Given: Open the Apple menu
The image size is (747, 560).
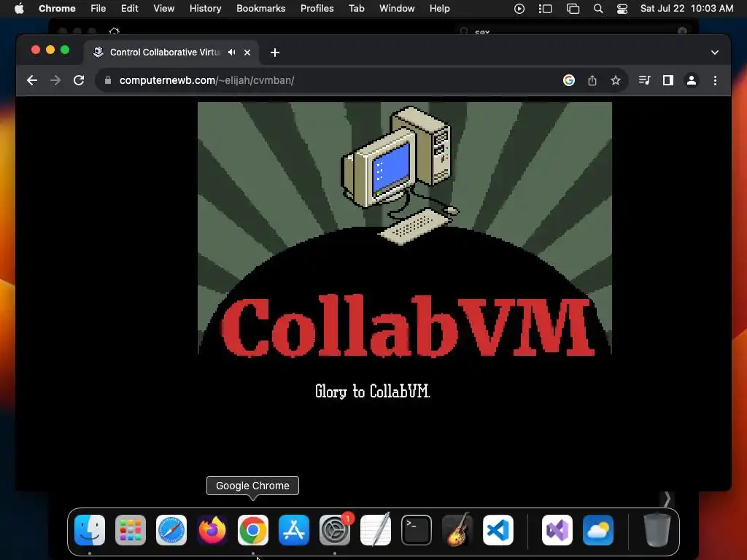Looking at the screenshot, I should pyautogui.click(x=19, y=9).
